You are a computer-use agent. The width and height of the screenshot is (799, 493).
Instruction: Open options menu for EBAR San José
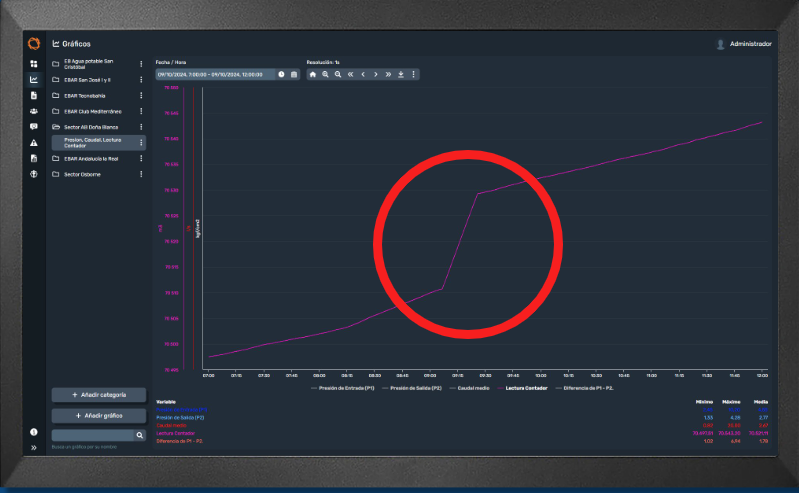pos(141,80)
